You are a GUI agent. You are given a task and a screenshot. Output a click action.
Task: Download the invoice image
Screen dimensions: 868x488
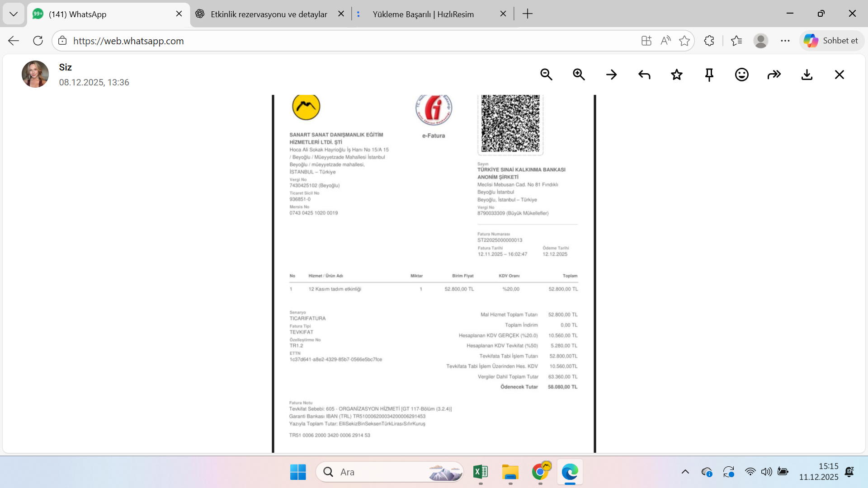807,75
